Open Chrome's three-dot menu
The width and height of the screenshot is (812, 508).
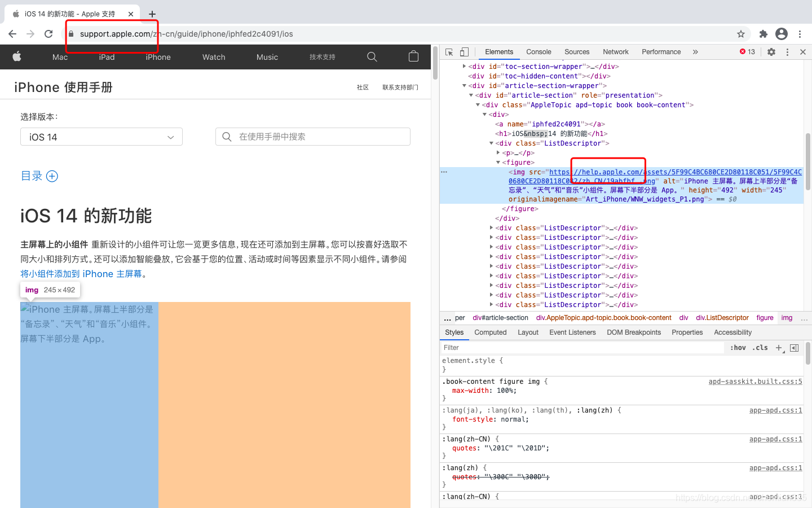coord(800,34)
